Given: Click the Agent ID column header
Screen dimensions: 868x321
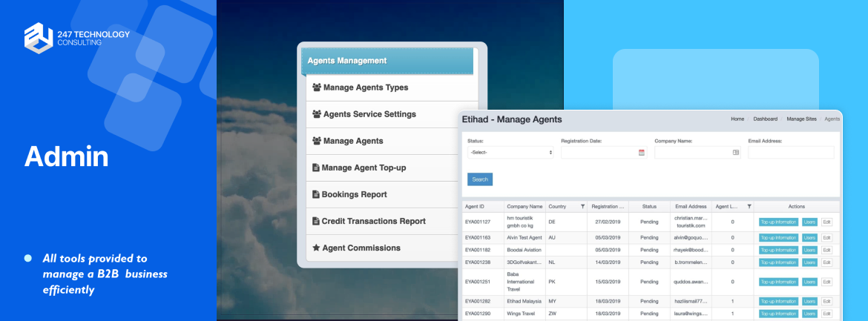Looking at the screenshot, I should pos(483,206).
